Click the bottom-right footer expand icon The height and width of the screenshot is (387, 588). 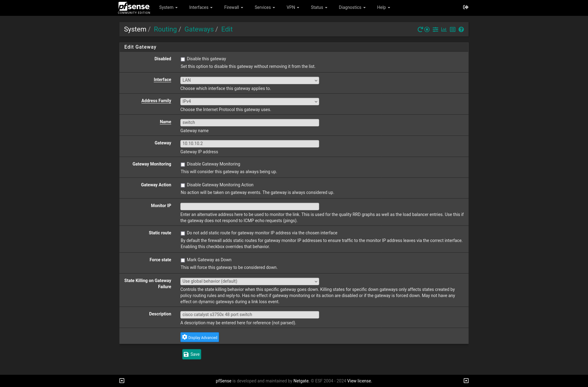[466, 381]
